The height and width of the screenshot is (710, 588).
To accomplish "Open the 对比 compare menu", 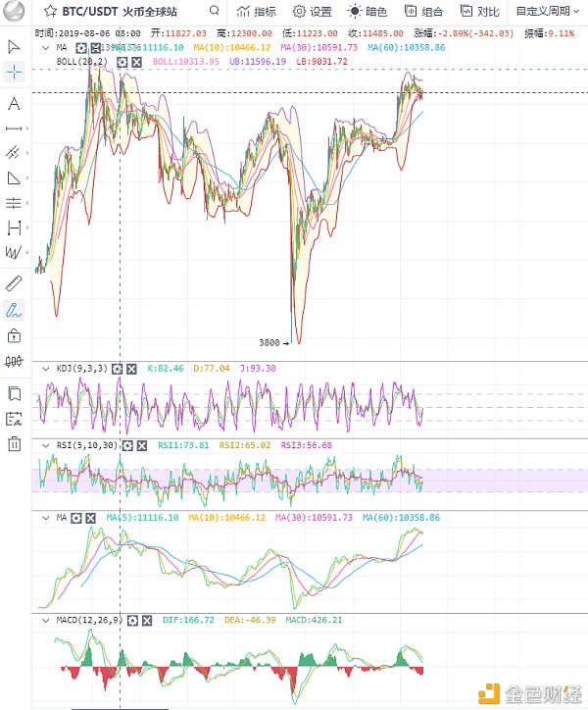I will (x=480, y=12).
